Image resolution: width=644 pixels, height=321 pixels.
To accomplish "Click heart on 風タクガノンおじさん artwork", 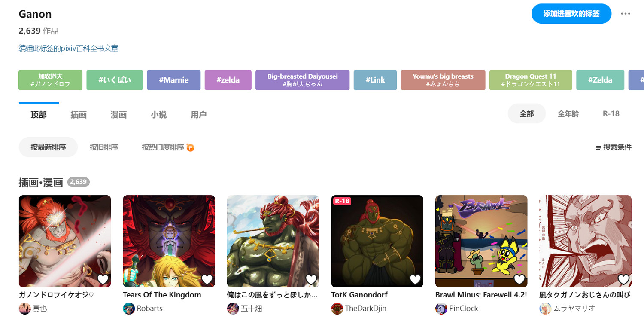I will [623, 279].
